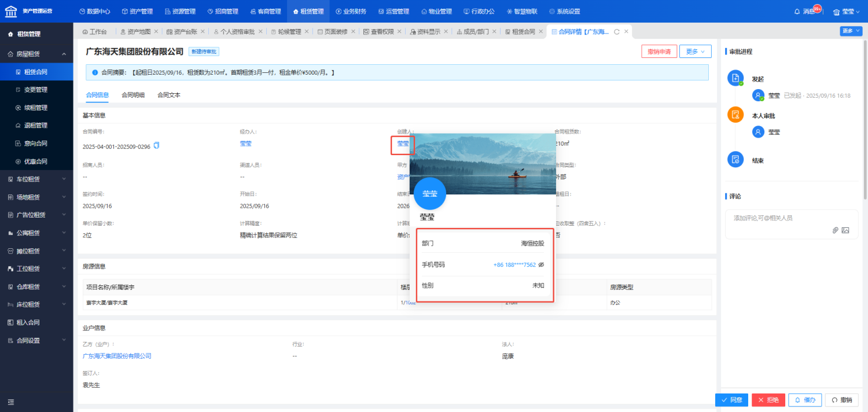
Task: Click the refresh icon on 合同详情 tab
Action: point(617,32)
